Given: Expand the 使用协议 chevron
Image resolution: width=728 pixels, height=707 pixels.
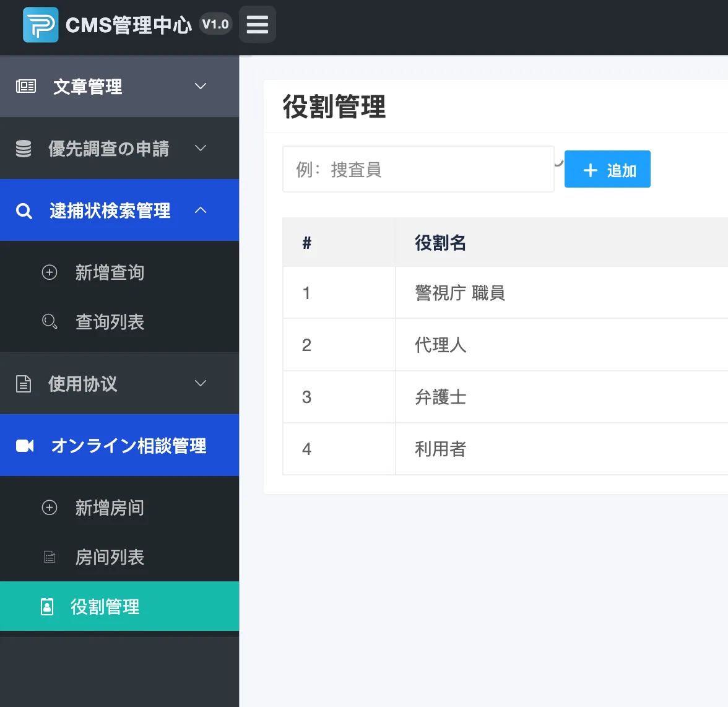Looking at the screenshot, I should pos(201,383).
